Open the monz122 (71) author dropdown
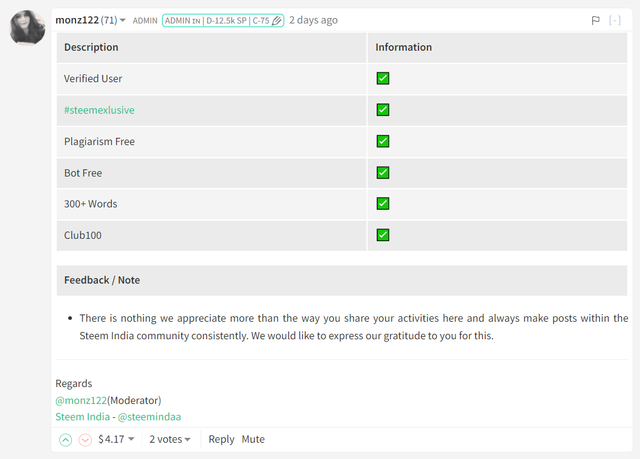640x459 pixels. [x=90, y=20]
